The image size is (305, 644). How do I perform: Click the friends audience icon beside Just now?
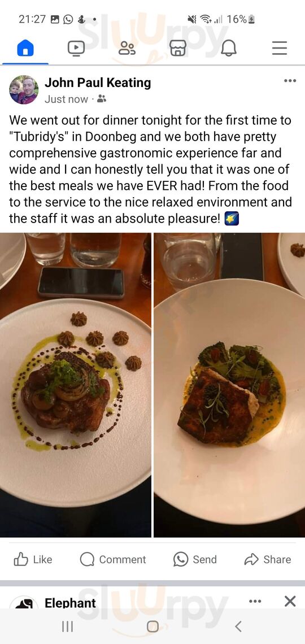click(x=102, y=99)
